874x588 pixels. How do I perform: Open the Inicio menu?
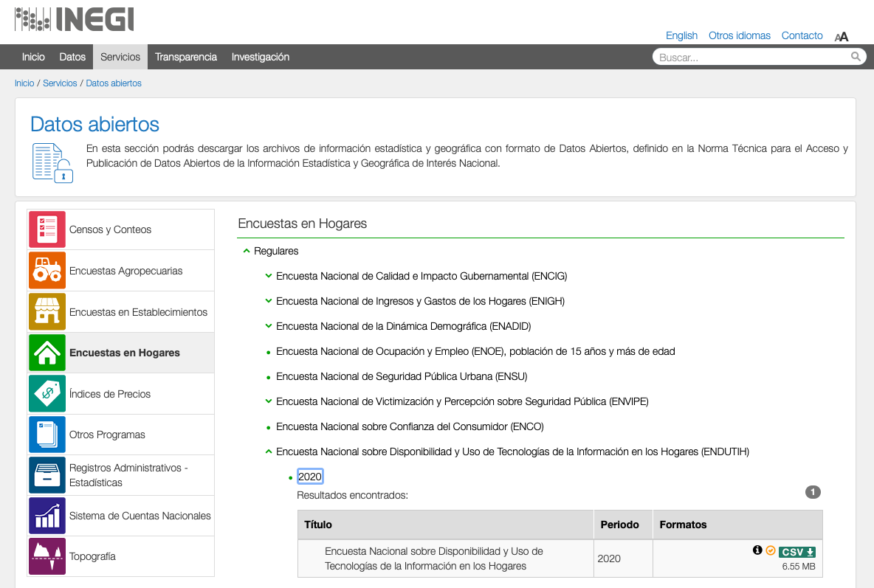[x=33, y=57]
